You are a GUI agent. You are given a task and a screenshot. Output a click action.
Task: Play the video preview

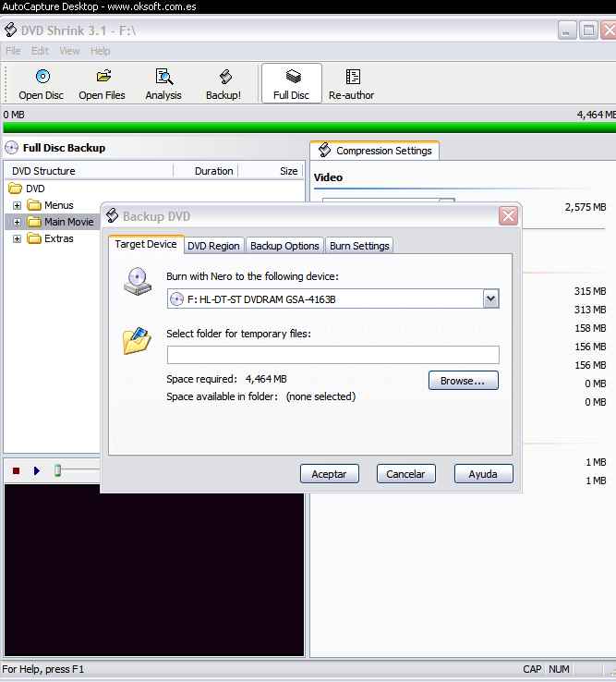pyautogui.click(x=37, y=470)
